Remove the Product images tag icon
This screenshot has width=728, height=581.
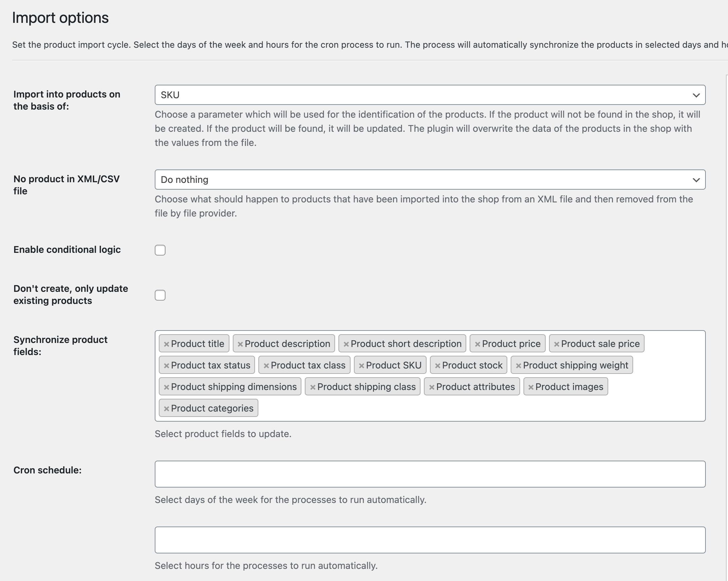pos(530,387)
